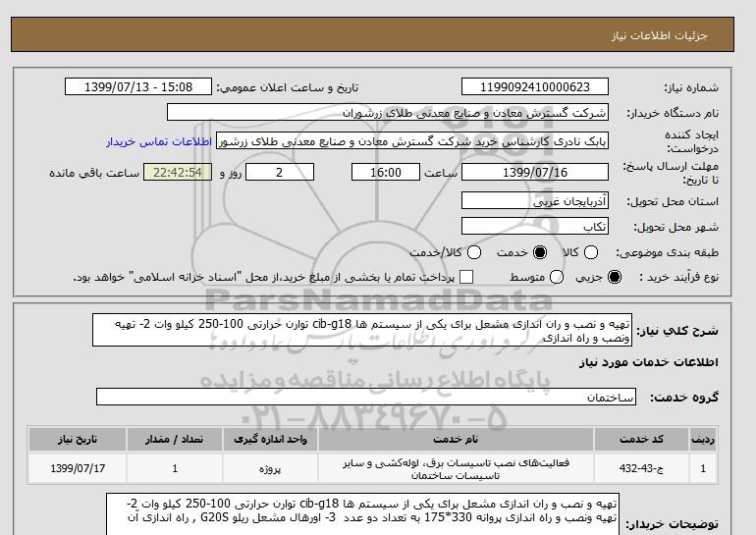Click the ساعت باقی مانده label
The height and width of the screenshot is (535, 756).
94,173
